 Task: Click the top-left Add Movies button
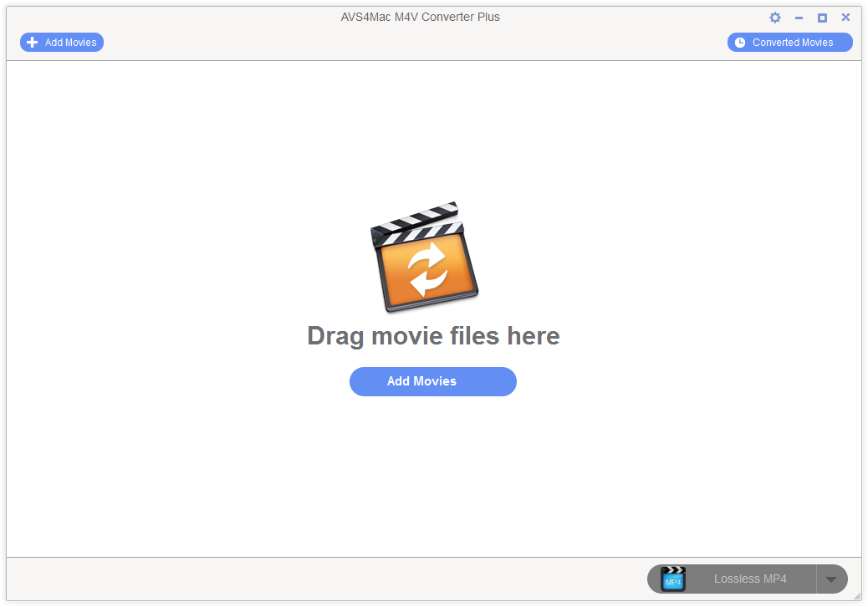(62, 43)
